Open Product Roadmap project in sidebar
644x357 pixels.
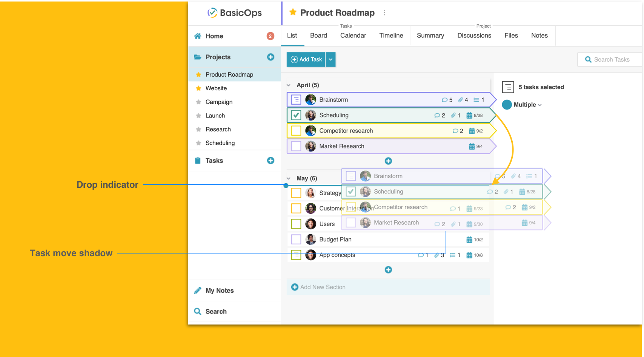(229, 74)
